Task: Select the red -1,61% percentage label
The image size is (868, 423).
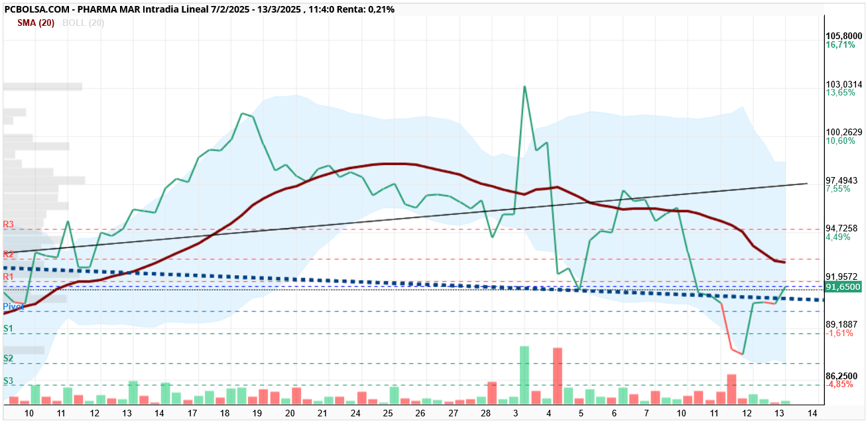Action: tap(839, 333)
